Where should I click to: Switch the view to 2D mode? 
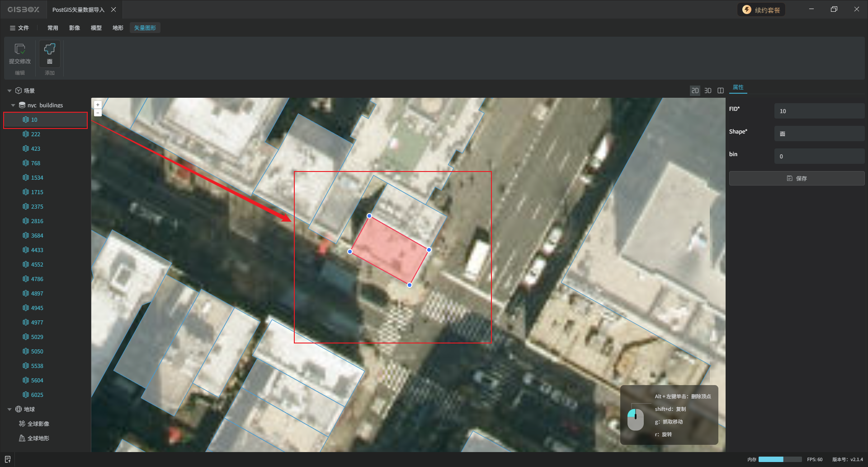coord(695,91)
